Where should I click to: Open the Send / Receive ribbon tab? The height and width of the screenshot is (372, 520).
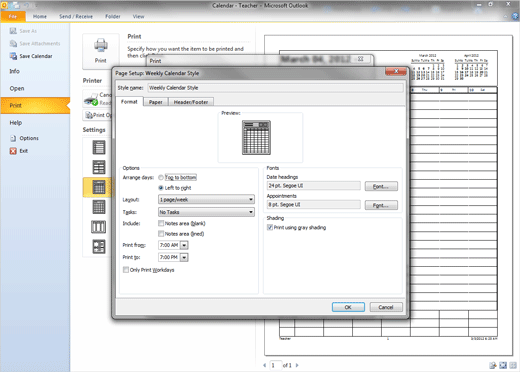[76, 16]
